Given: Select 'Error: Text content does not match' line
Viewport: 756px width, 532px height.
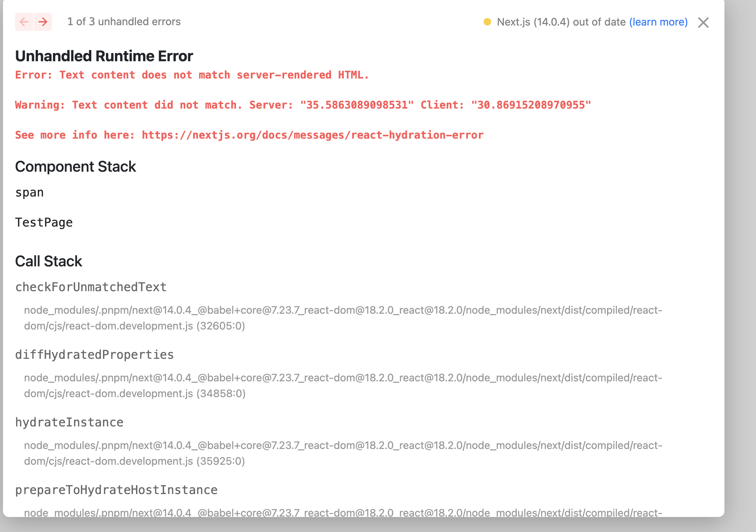Looking at the screenshot, I should pos(192,75).
